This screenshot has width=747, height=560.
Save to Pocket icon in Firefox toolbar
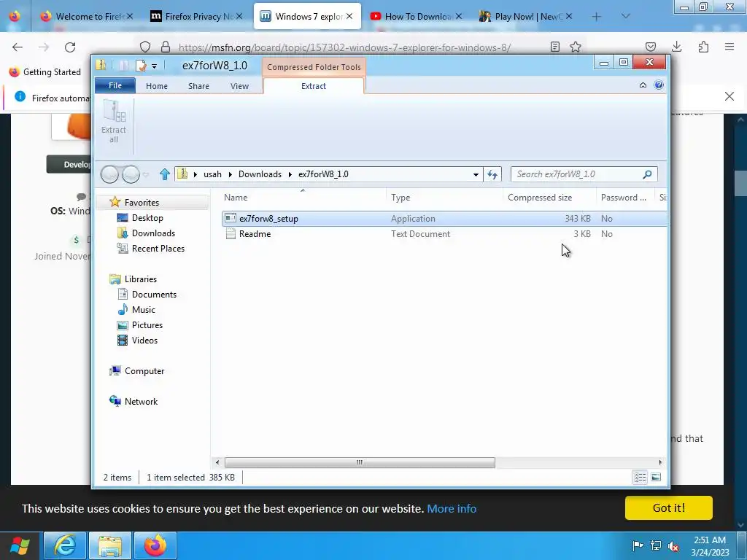click(650, 47)
